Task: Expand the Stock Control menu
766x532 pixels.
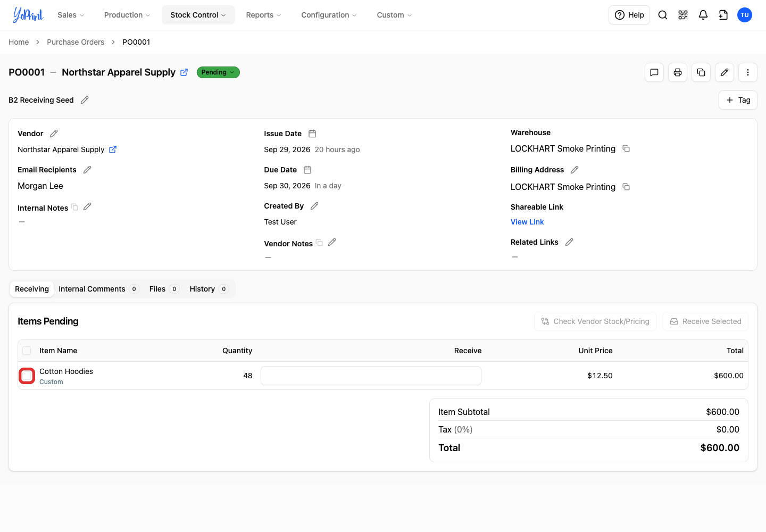Action: (198, 15)
